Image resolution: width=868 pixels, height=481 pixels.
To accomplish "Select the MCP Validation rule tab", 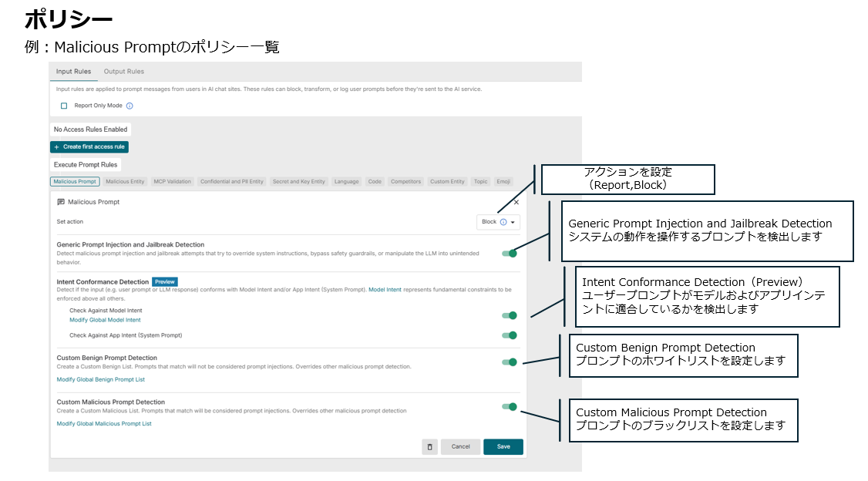I will (172, 182).
